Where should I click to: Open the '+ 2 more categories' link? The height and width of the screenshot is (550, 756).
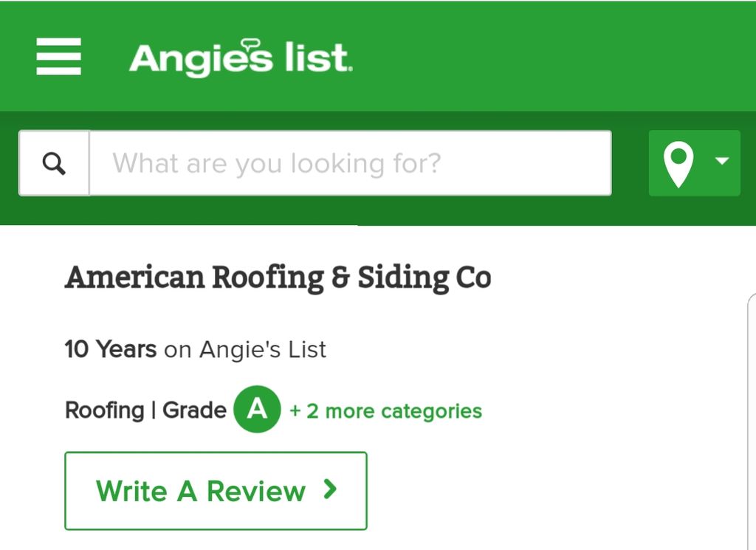point(385,411)
